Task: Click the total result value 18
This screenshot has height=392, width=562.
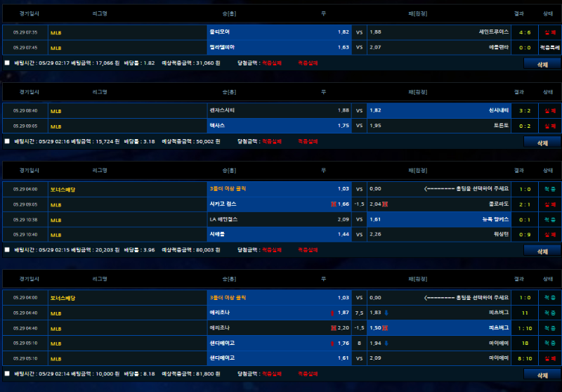Action: pyautogui.click(x=525, y=344)
